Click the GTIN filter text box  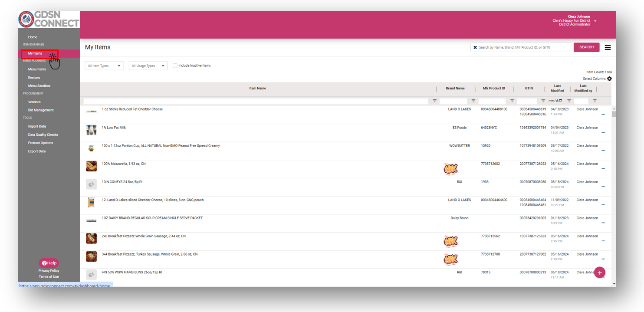pyautogui.click(x=527, y=101)
